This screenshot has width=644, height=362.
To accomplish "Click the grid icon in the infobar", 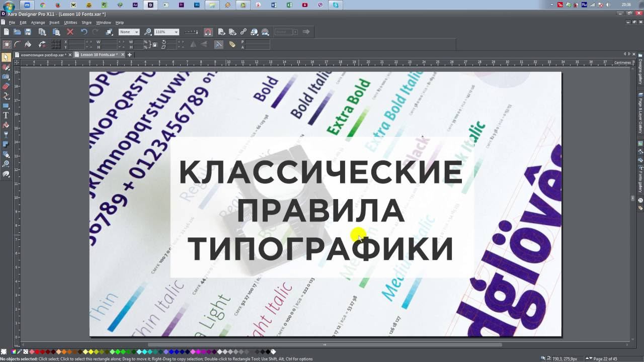I will click(56, 44).
